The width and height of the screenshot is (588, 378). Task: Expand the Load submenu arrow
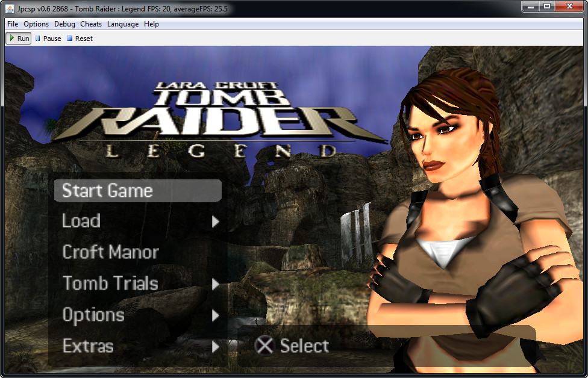point(216,222)
